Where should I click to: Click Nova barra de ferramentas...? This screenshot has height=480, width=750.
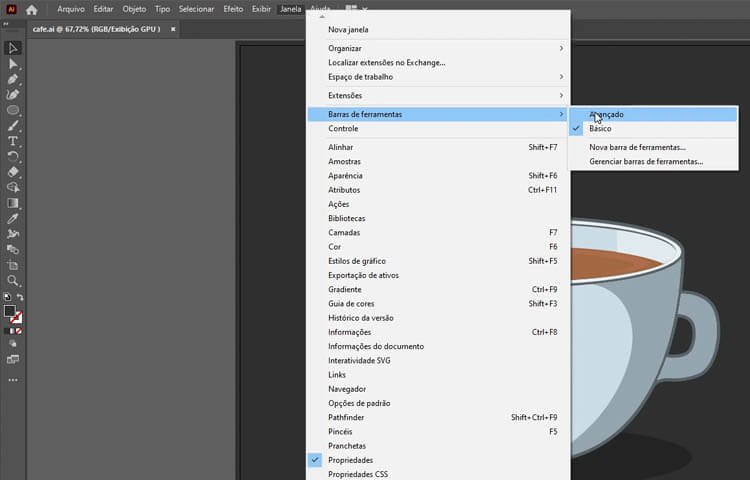[637, 147]
